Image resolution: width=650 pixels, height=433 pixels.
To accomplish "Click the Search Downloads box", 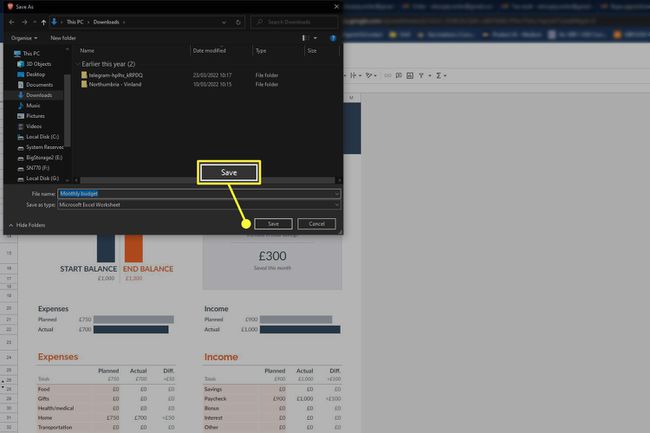I will click(x=294, y=22).
